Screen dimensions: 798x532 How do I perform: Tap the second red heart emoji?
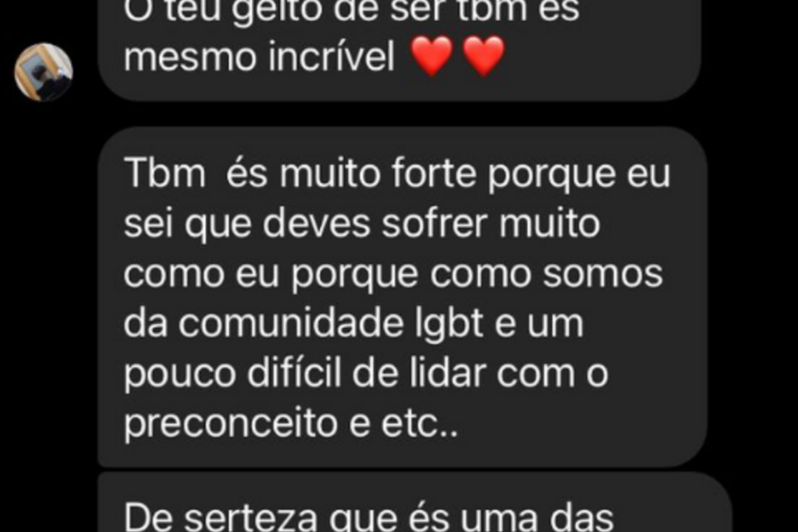pos(483,56)
